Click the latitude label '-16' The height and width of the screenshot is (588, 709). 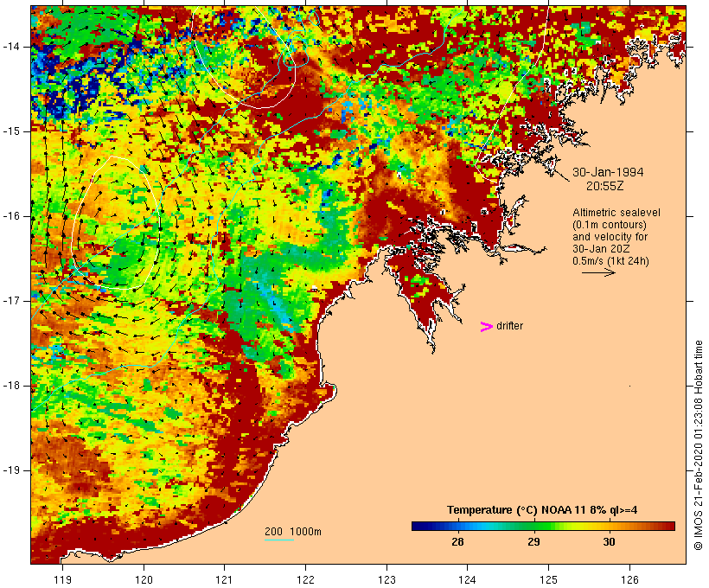pyautogui.click(x=10, y=216)
